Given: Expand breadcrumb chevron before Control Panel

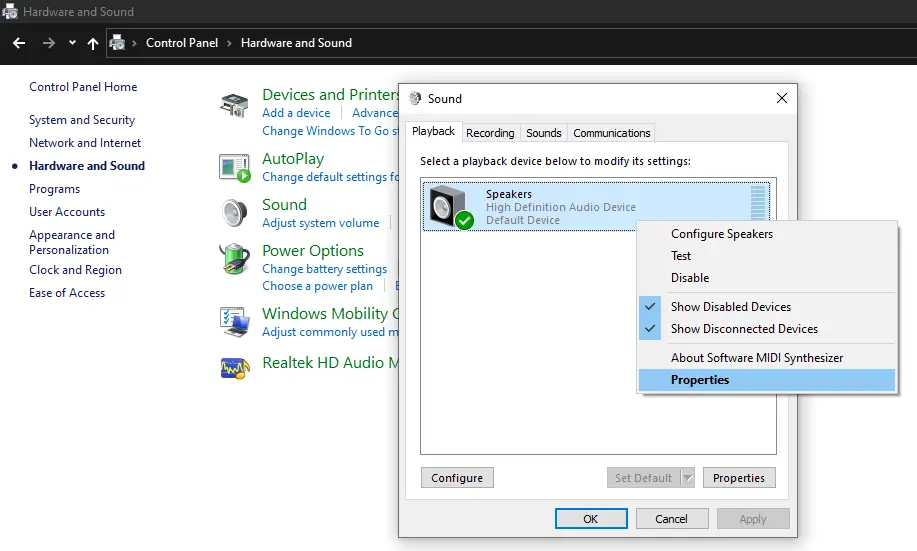Looking at the screenshot, I should 134,43.
